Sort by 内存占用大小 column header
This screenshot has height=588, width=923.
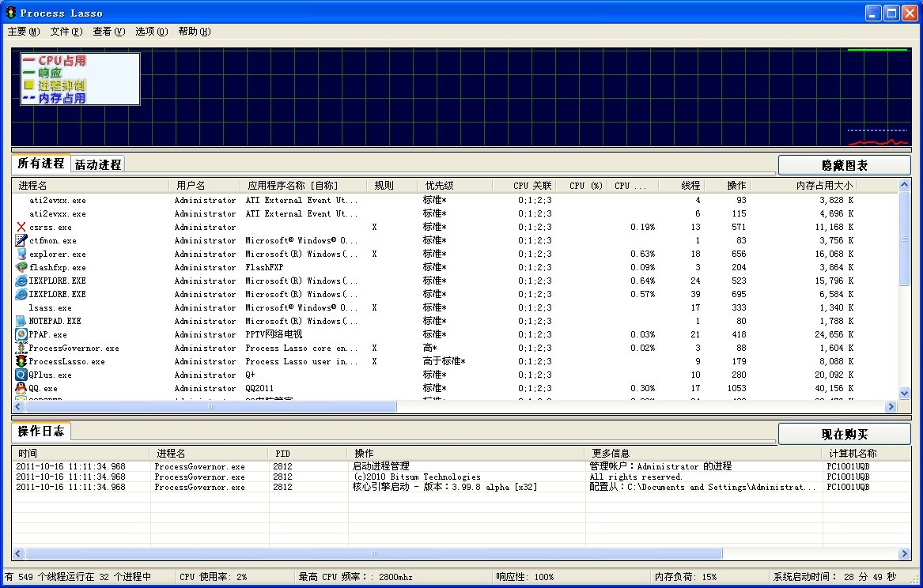coord(824,186)
